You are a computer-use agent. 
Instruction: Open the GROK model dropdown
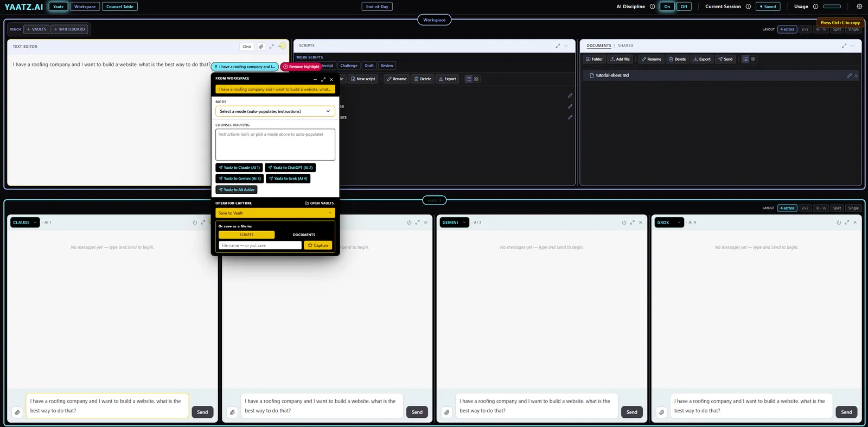pyautogui.click(x=669, y=222)
